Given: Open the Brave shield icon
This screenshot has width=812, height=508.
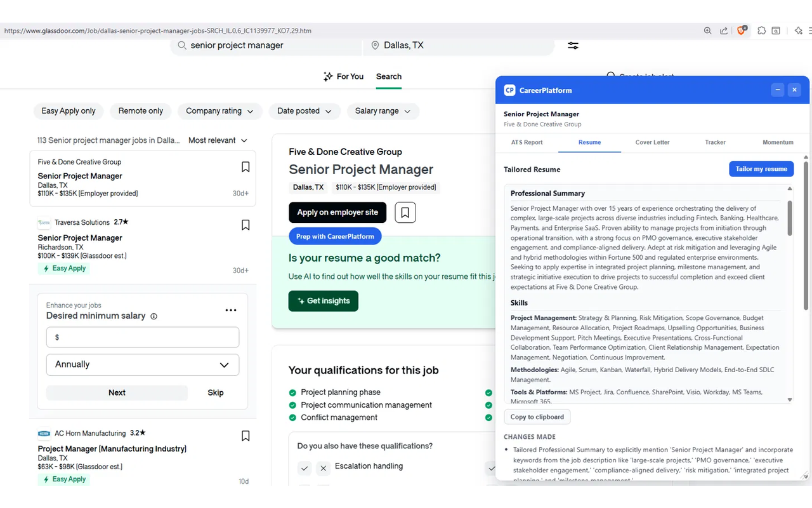Looking at the screenshot, I should tap(742, 30).
